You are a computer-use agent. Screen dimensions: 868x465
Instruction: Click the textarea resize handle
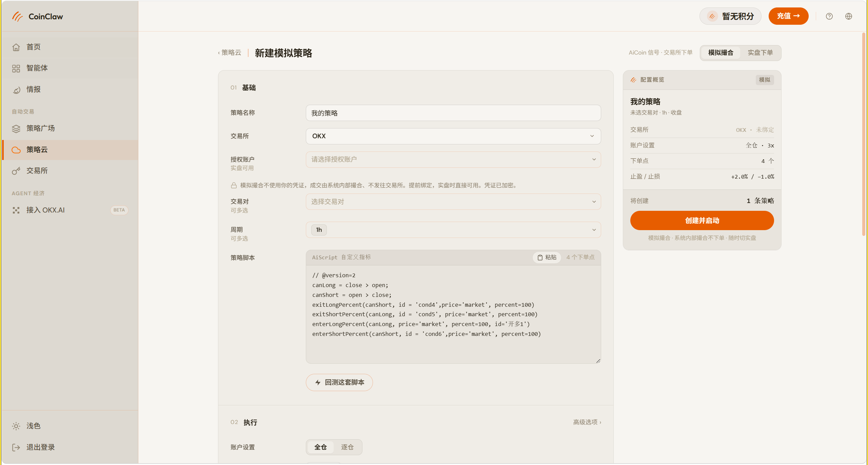(598, 361)
